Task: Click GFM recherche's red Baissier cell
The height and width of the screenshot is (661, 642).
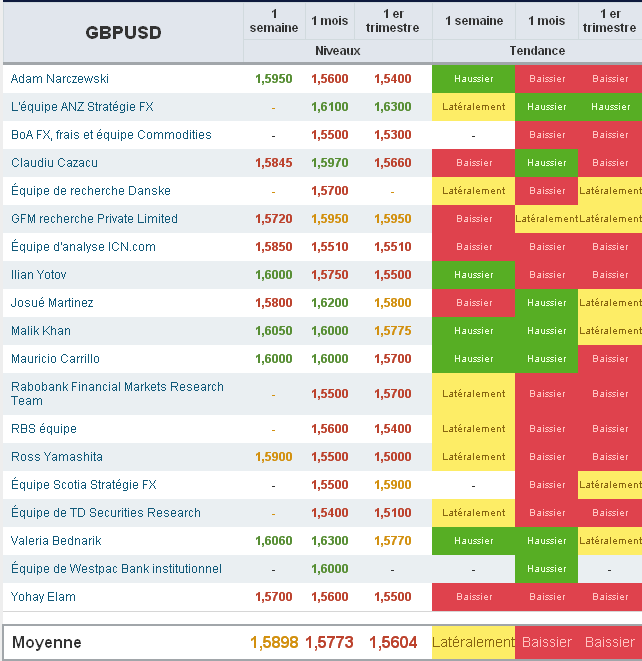Action: coord(473,219)
